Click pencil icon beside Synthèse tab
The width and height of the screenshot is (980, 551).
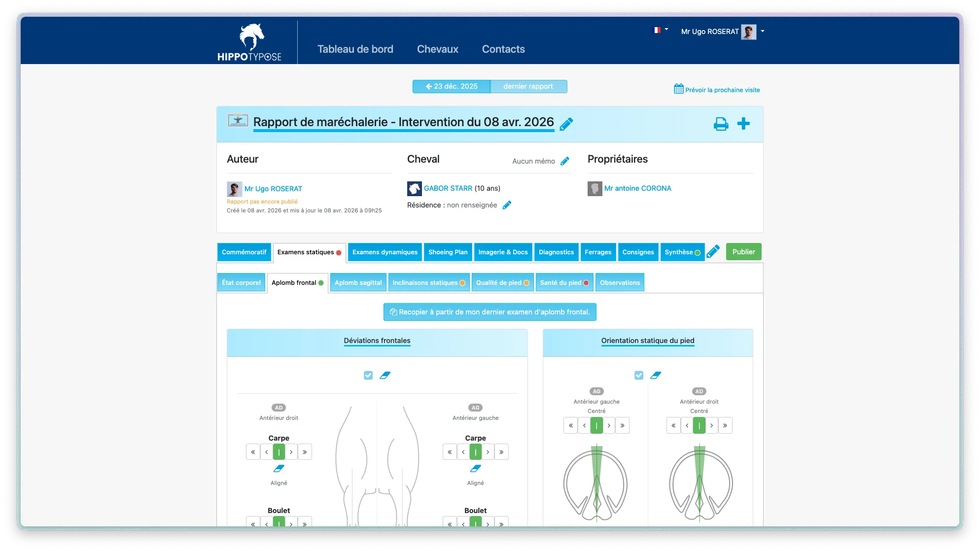click(713, 252)
